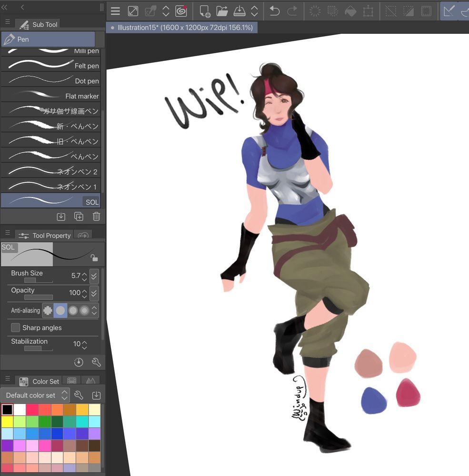Select the Felt pen brush
The height and width of the screenshot is (476, 469).
(51, 65)
